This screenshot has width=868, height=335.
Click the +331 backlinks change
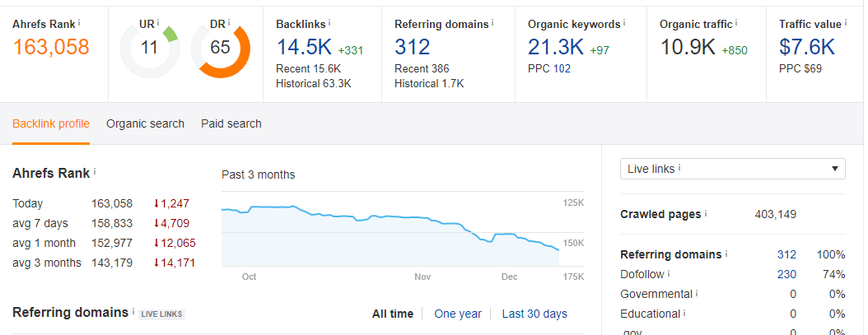350,50
